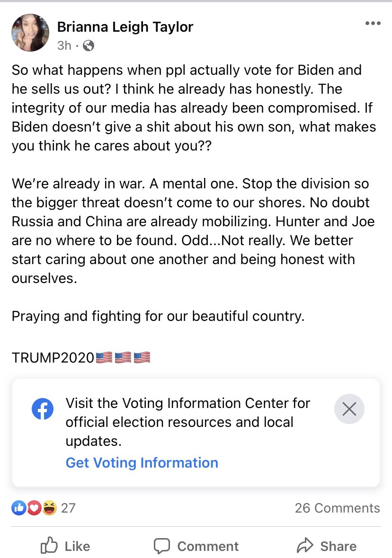Share the post using Share arrow
Image resolution: width=392 pixels, height=558 pixels.
tap(327, 546)
